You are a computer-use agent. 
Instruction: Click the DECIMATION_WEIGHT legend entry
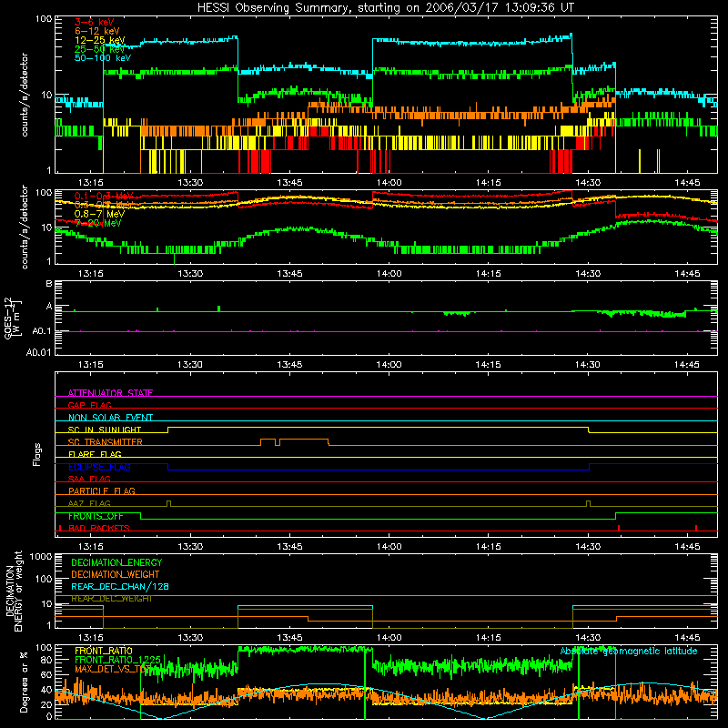coord(116,574)
